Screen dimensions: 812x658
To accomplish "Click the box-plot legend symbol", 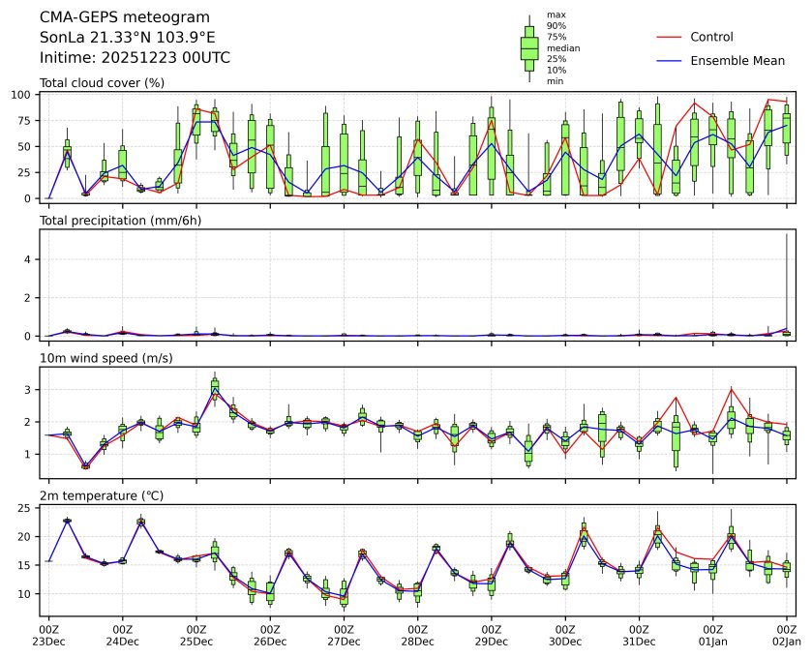I will pos(529,48).
